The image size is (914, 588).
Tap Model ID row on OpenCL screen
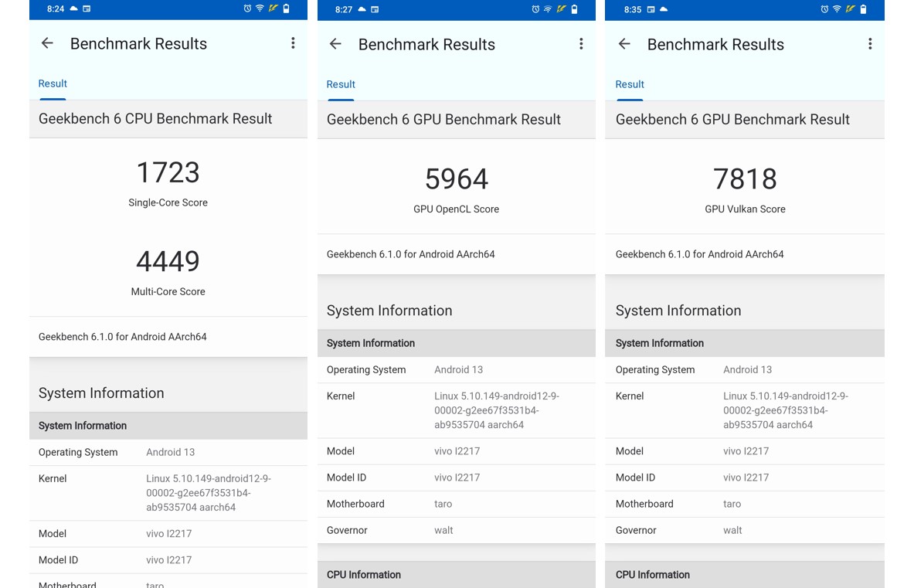pos(457,478)
